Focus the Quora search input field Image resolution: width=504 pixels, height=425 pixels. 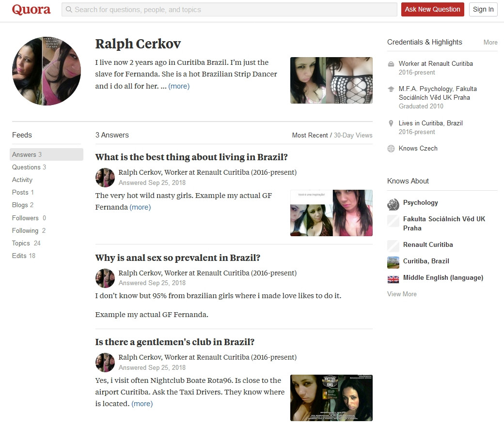(233, 10)
